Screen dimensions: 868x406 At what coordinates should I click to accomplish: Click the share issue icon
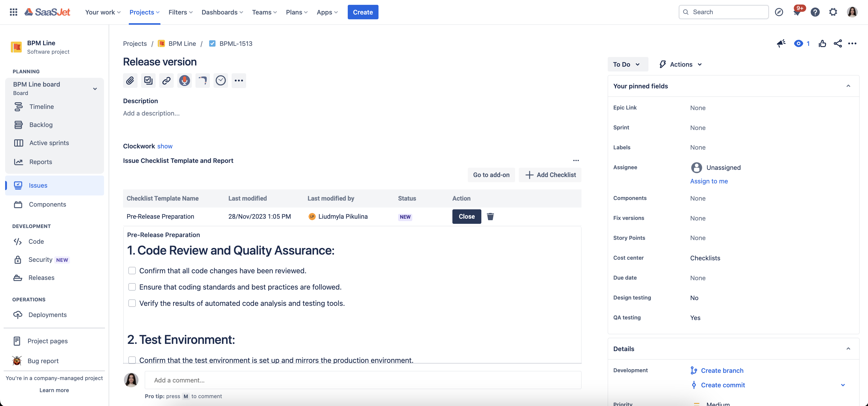(837, 43)
